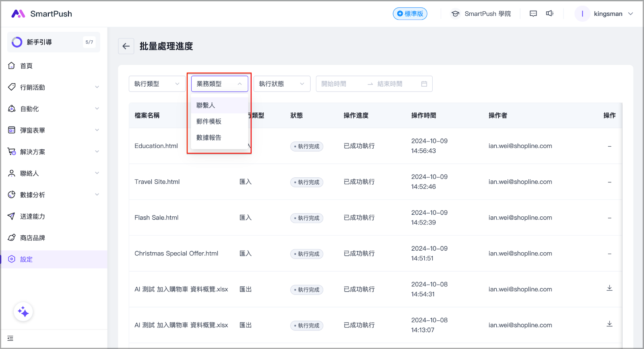Image resolution: width=644 pixels, height=349 pixels.
Task: Open the message feedback icon in header
Action: point(533,14)
